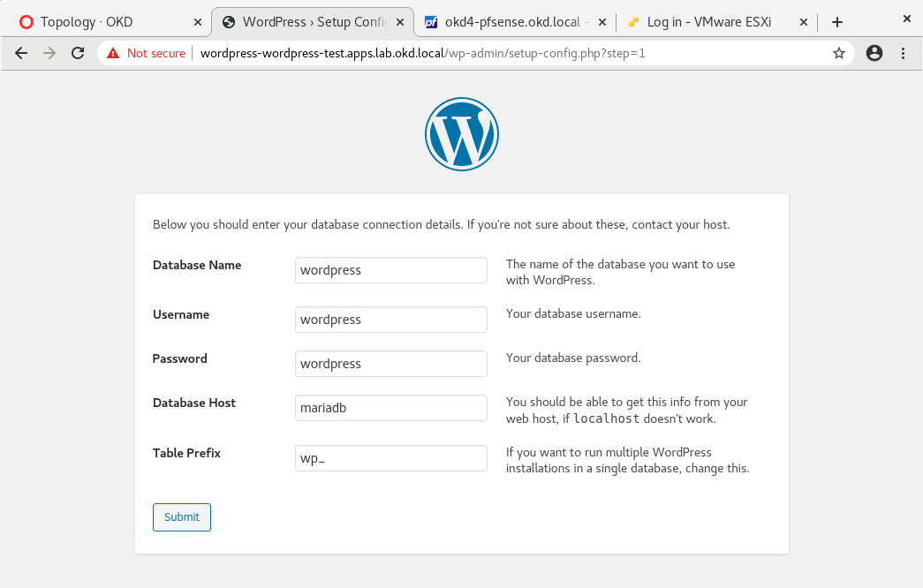Viewport: 923px width, 588px height.
Task: Click 'Your database username.' description
Action: pos(573,313)
